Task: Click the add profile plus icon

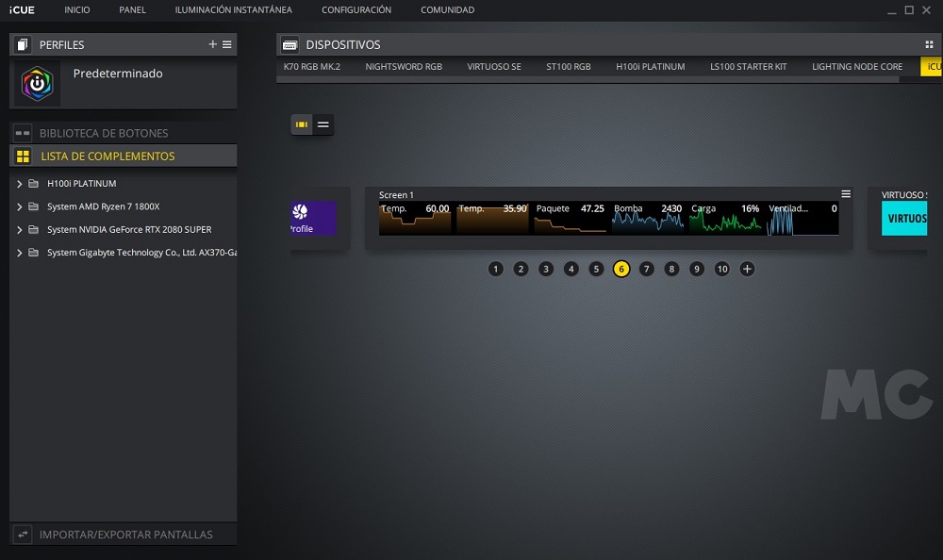Action: tap(212, 44)
